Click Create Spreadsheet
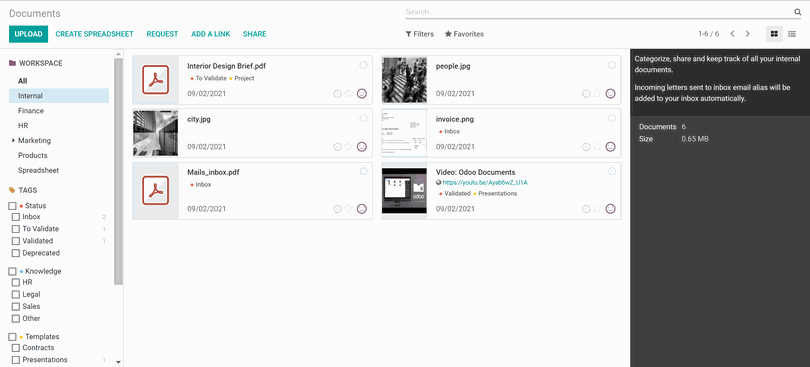This screenshot has height=367, width=810. [x=95, y=34]
